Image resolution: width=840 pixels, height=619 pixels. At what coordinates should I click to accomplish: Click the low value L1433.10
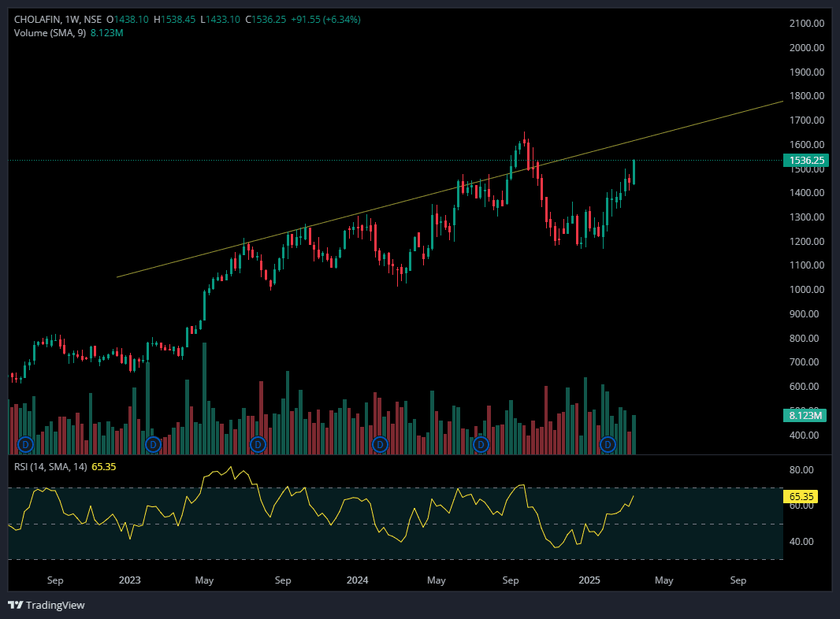(x=220, y=19)
